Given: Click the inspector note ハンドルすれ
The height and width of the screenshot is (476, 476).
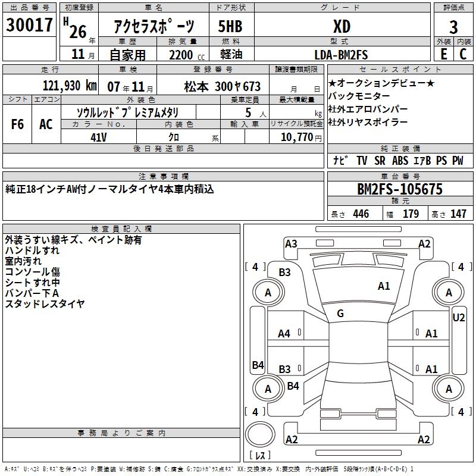Looking at the screenshot, I should 32,250.
